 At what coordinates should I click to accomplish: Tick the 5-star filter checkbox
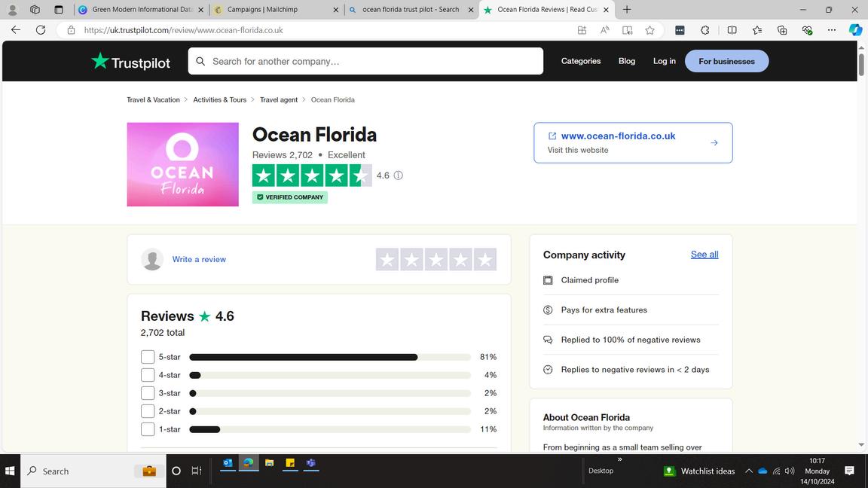147,357
